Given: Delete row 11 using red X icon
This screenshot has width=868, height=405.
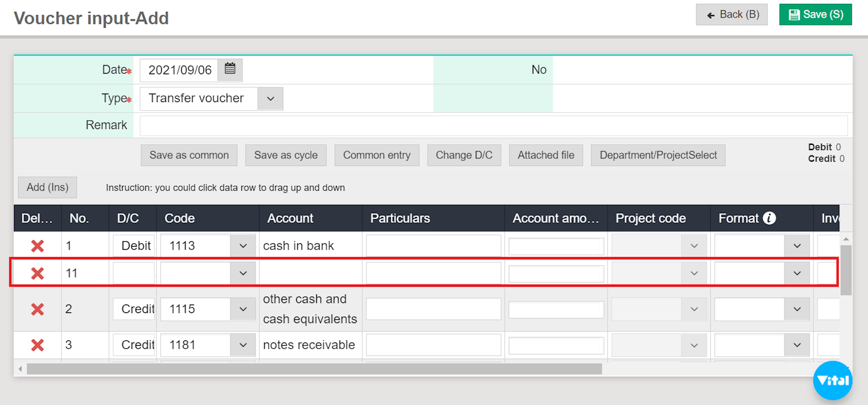Looking at the screenshot, I should tap(37, 273).
